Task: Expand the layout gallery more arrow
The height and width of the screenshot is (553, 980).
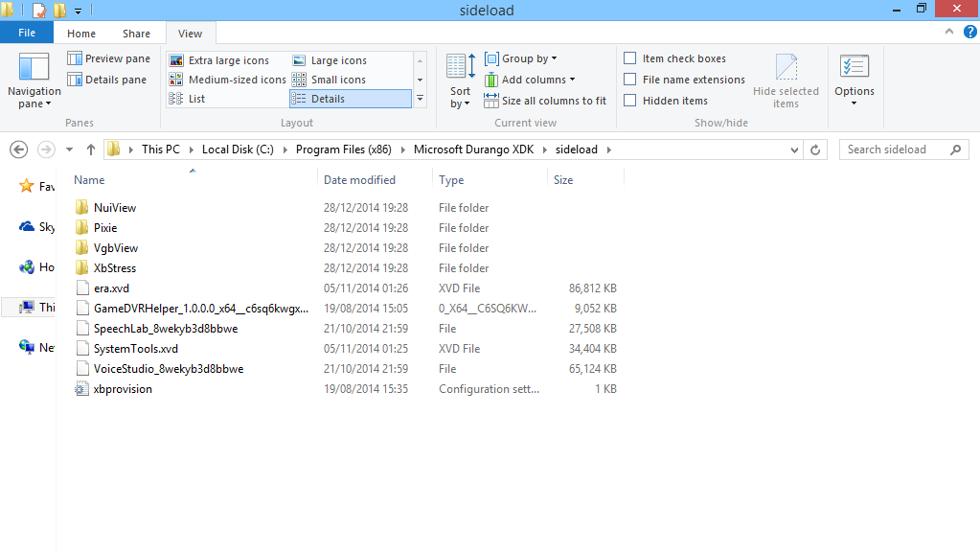Action: [x=420, y=99]
